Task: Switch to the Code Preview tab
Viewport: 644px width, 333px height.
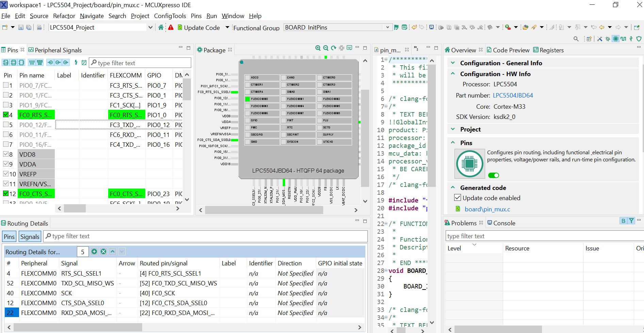Action: (x=508, y=50)
